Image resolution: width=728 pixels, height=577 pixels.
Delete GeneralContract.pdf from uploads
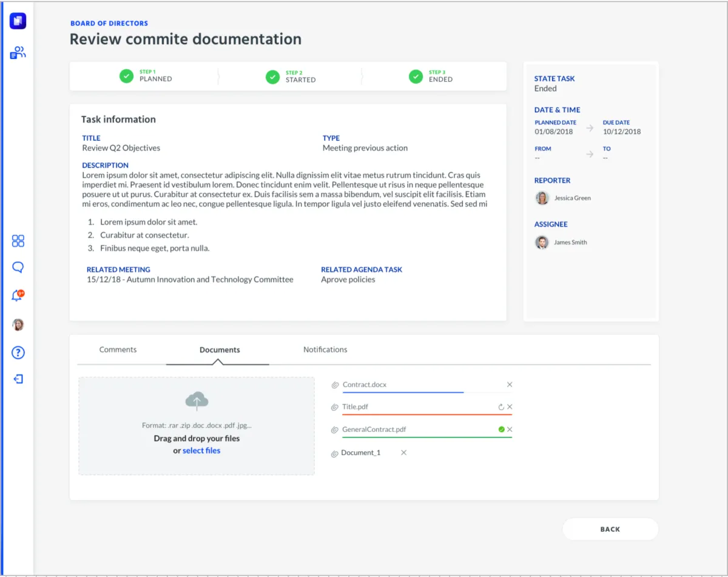[510, 430]
